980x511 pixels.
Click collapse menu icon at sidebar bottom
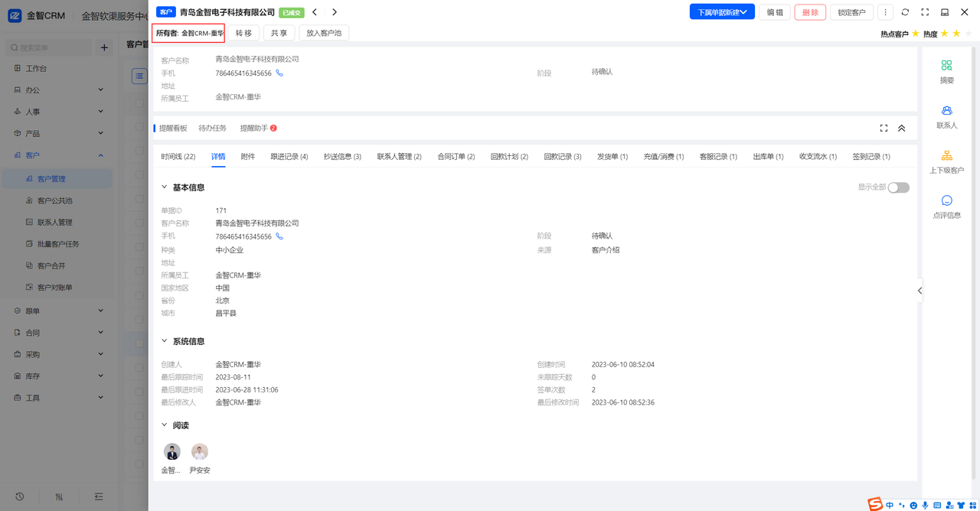coord(99,496)
